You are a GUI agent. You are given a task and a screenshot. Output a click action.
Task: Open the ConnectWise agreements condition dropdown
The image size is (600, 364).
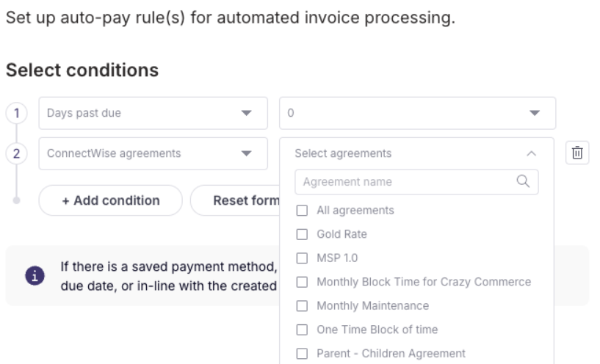(153, 154)
